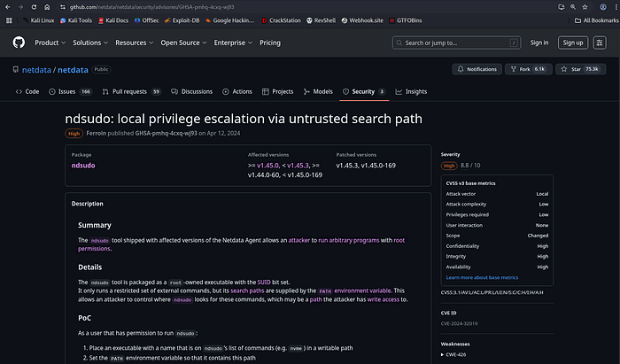Screen dimensions: 620x364
Task: Switch to the Code tab
Action: coord(27,92)
